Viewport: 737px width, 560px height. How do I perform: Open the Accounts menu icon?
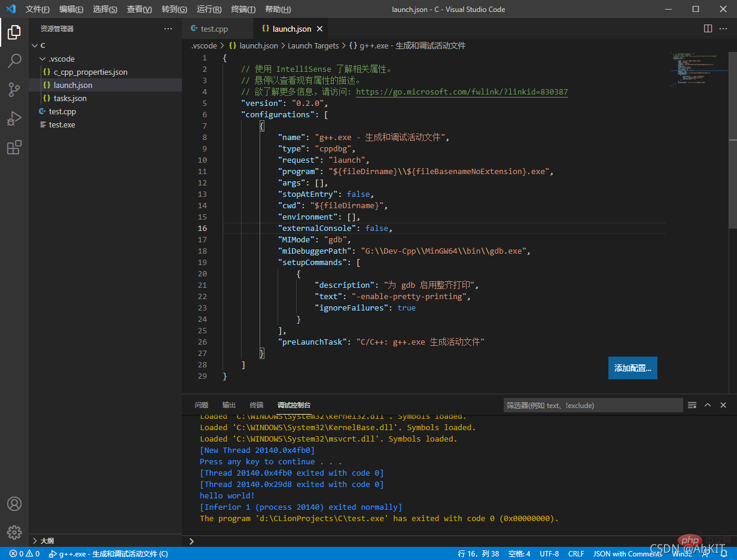14,504
